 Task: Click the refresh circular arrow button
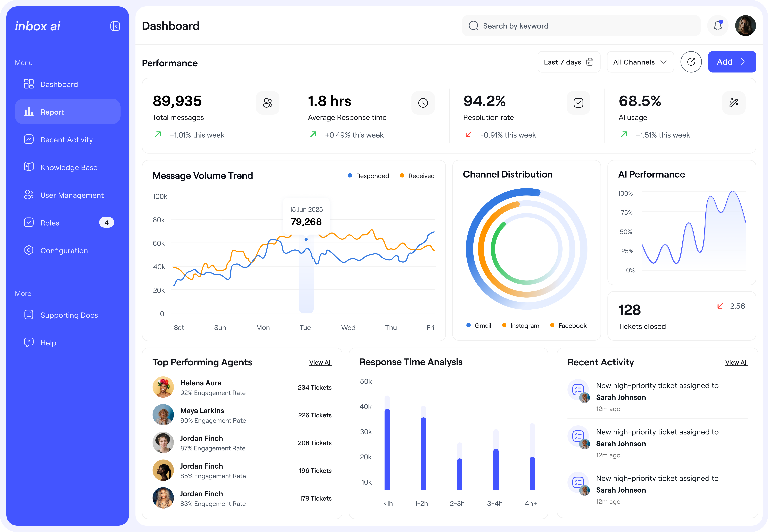tap(691, 62)
